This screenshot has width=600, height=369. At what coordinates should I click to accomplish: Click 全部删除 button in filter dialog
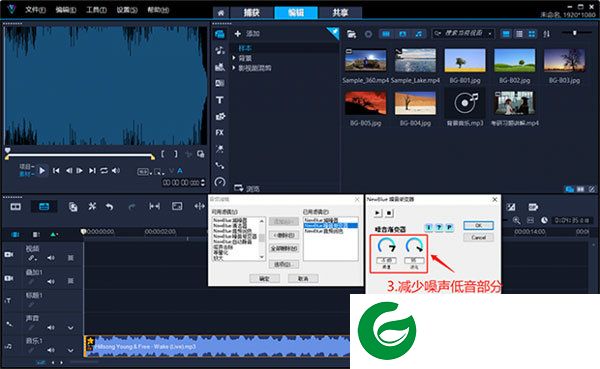tap(284, 248)
